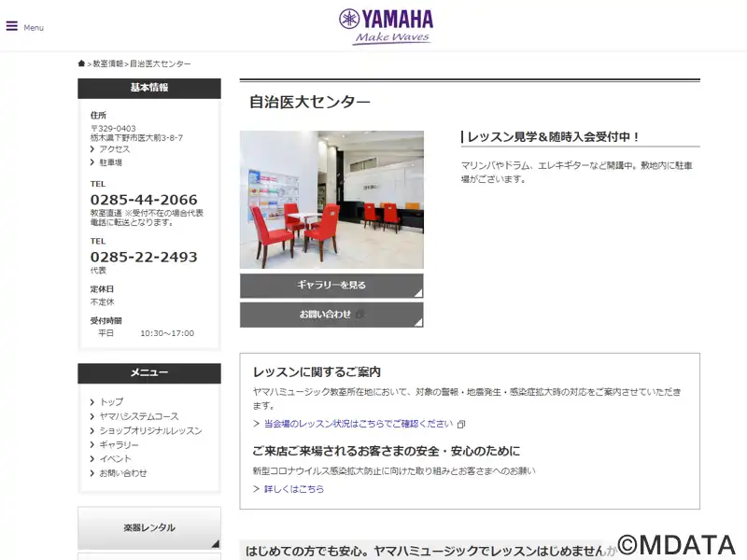Screen dimensions: 747x560
Task: Select ギャラリー in the sidebar menu
Action: [119, 445]
